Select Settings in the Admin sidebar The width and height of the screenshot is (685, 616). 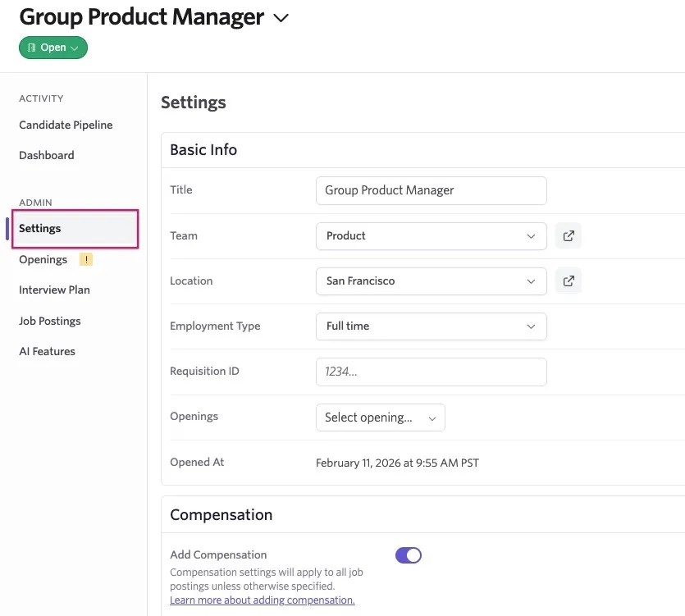click(75, 229)
